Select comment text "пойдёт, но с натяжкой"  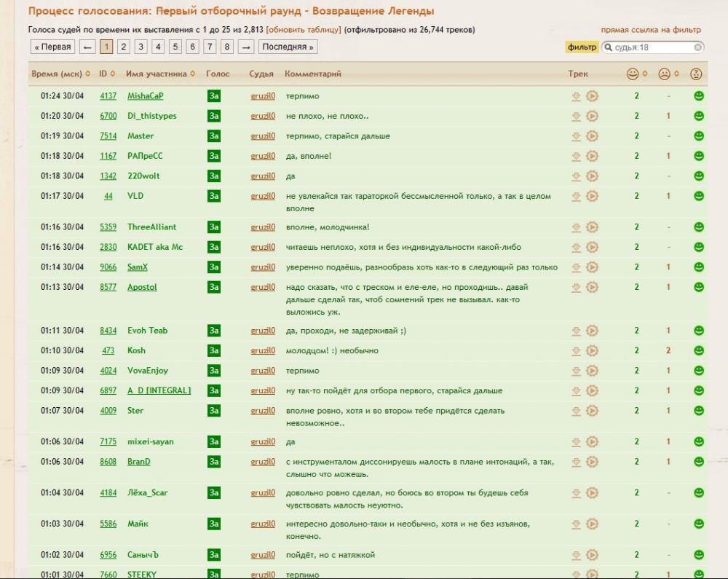(330, 555)
